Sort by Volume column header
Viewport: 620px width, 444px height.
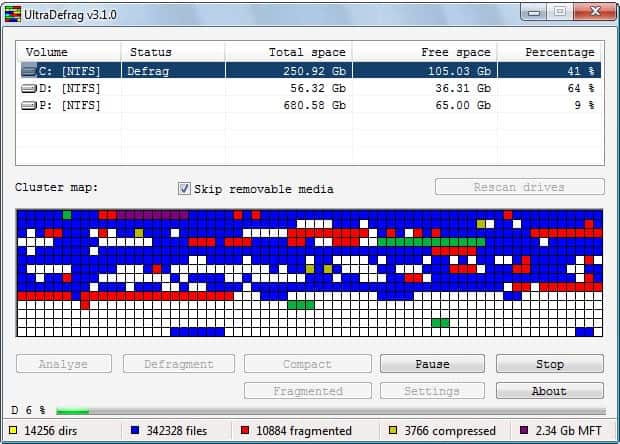pyautogui.click(x=68, y=52)
